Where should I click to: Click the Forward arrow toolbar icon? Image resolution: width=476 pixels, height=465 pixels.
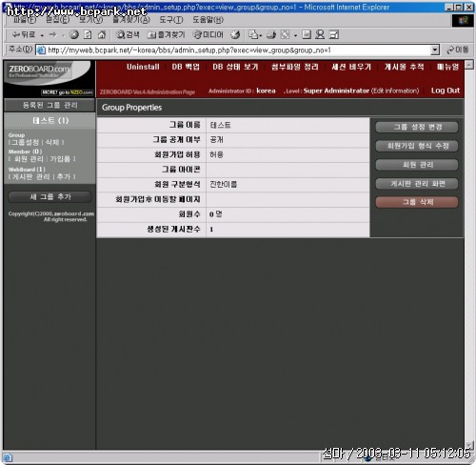coord(52,34)
